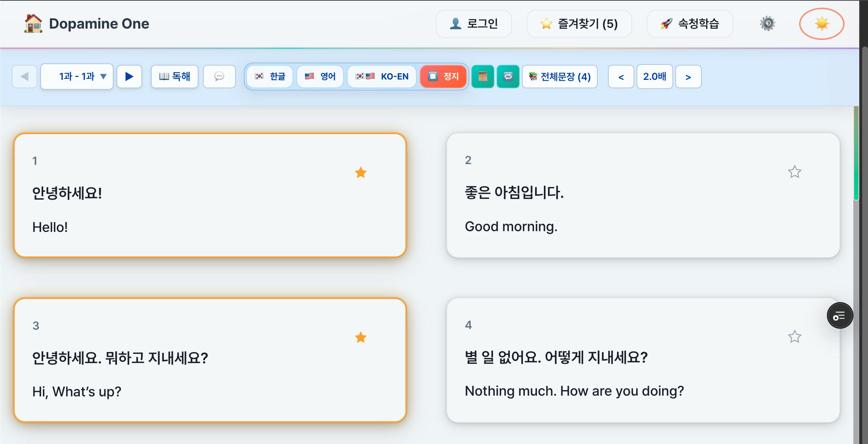Unfavorite sentence 1 안녕하세요! star
Viewport: 868px width, 444px height.
point(361,173)
